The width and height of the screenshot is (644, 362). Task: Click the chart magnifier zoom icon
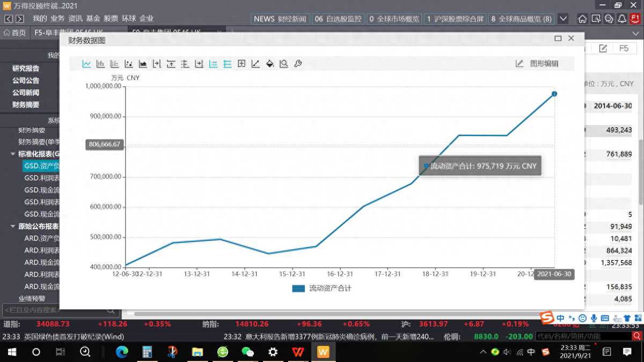(284, 64)
